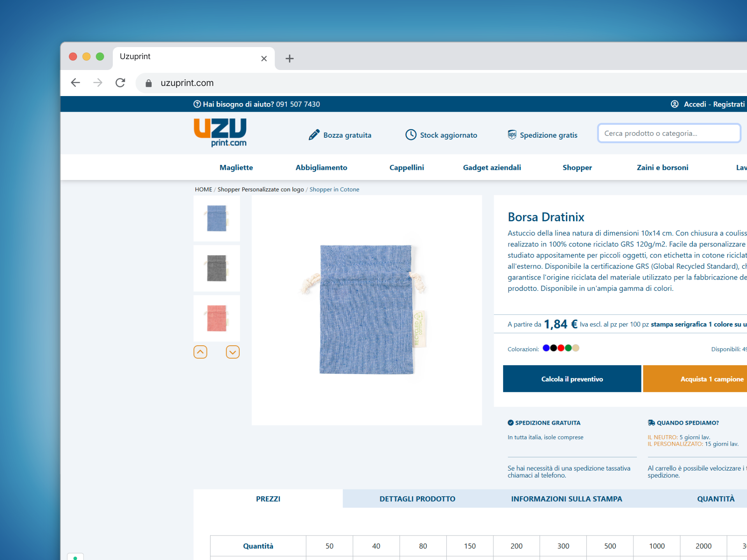Click the main blue Borsa Dratinix image
The width and height of the screenshot is (747, 560).
point(366,310)
